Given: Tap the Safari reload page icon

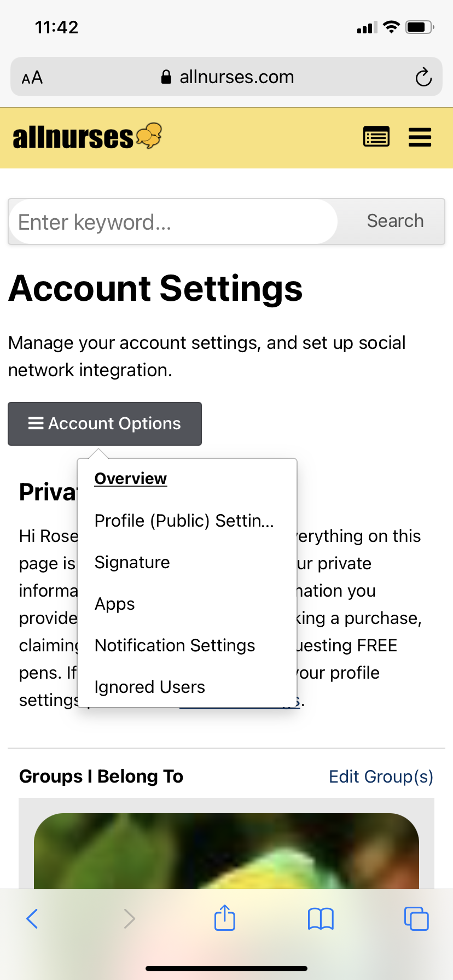Looking at the screenshot, I should click(423, 78).
